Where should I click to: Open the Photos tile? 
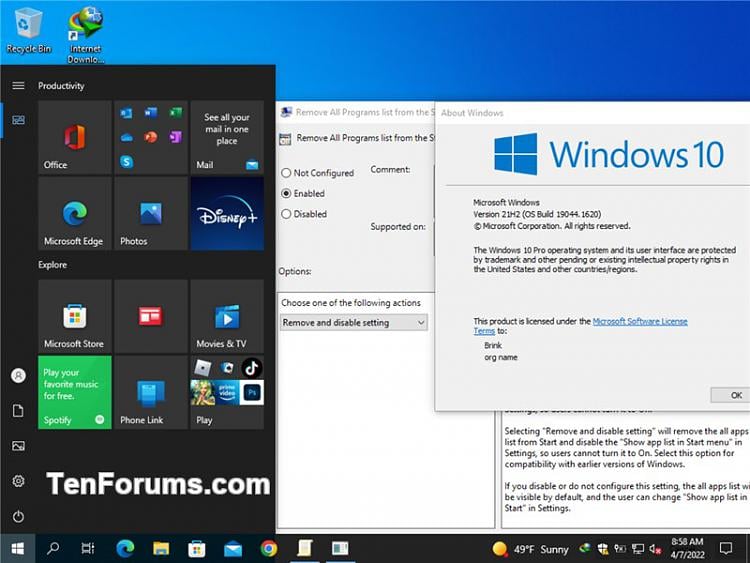[151, 213]
